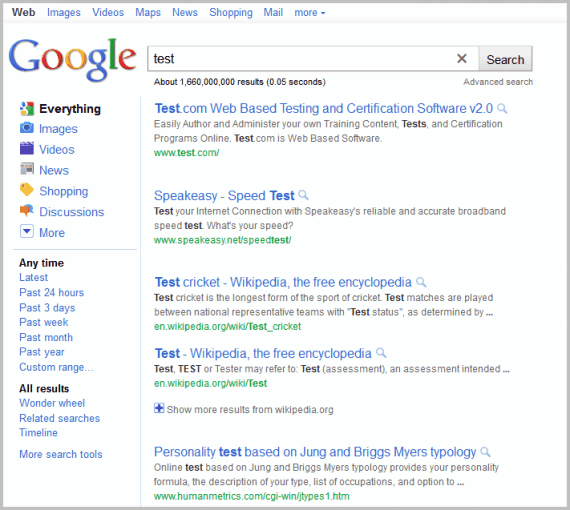
Task: Filter results by Discussions in sidebar
Action: (x=72, y=212)
